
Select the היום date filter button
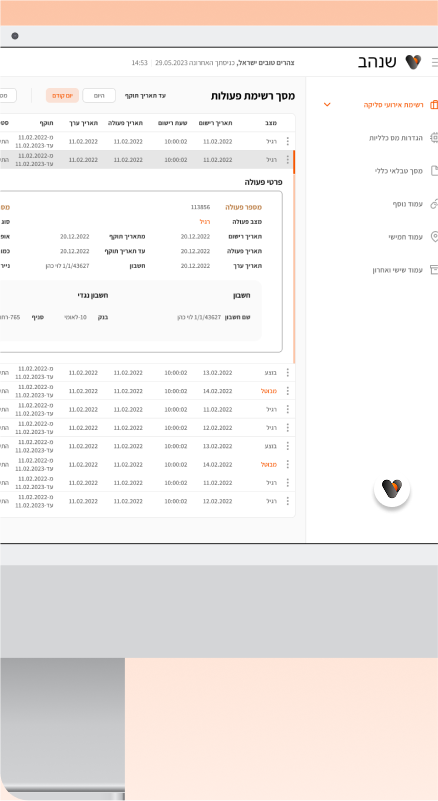[99, 96]
